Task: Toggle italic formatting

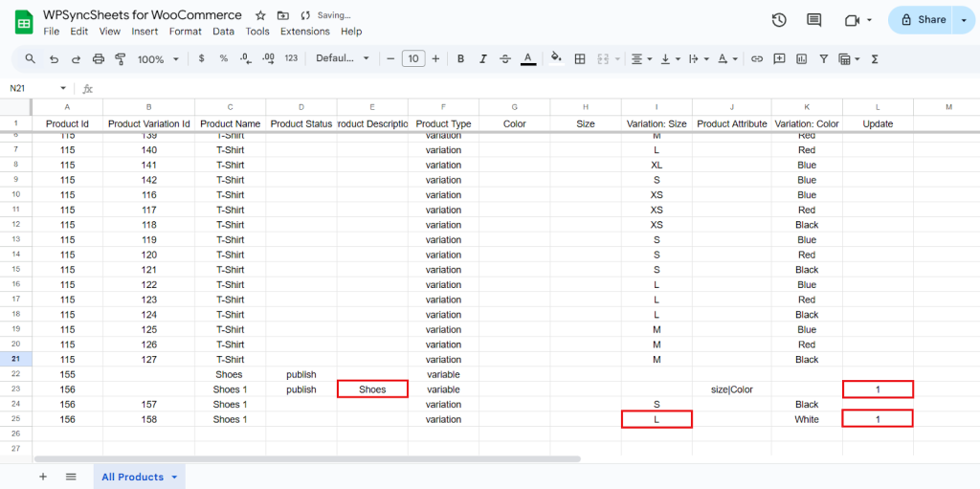Action: click(483, 58)
